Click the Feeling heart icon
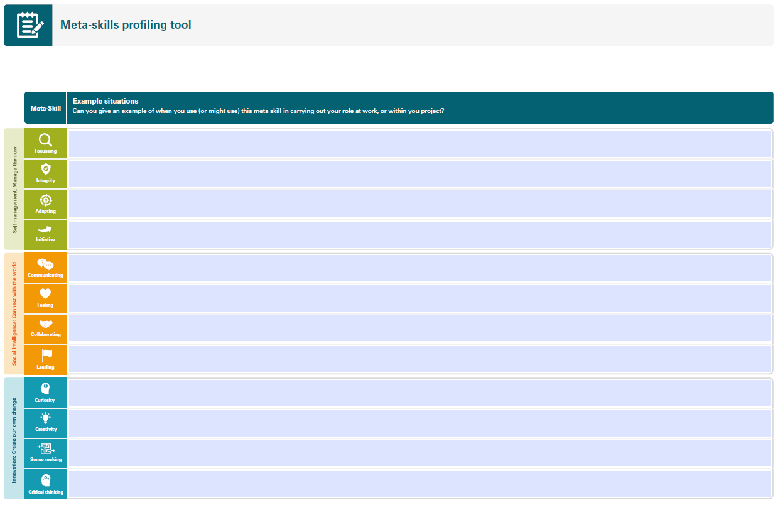The image size is (780, 532). (x=45, y=294)
